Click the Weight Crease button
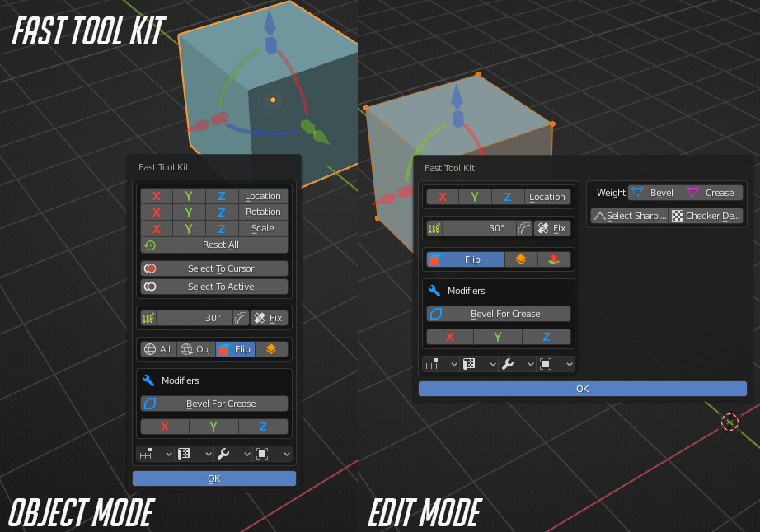Viewport: 760px width, 532px height. point(713,193)
